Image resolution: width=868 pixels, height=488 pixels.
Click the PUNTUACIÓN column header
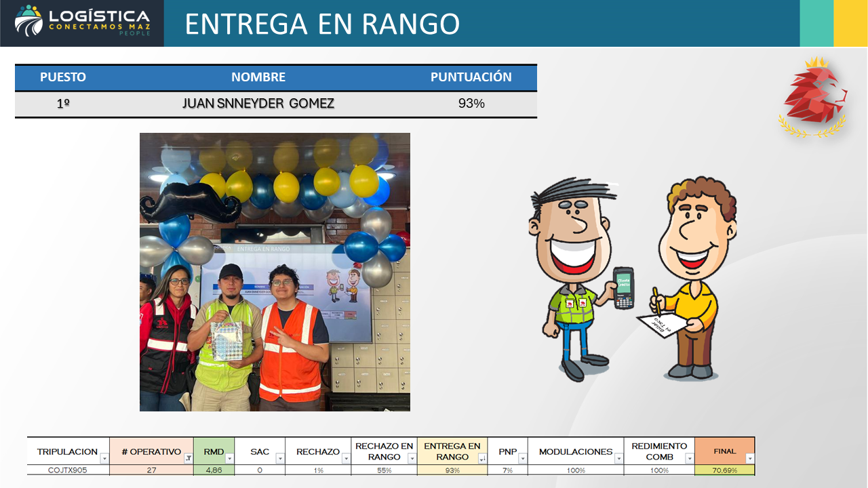(x=471, y=77)
